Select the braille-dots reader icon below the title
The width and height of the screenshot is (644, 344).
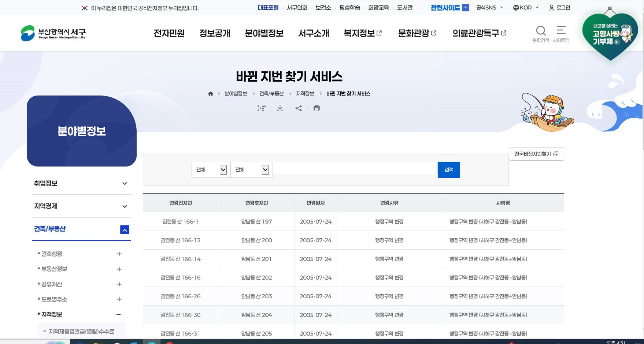[x=261, y=108]
